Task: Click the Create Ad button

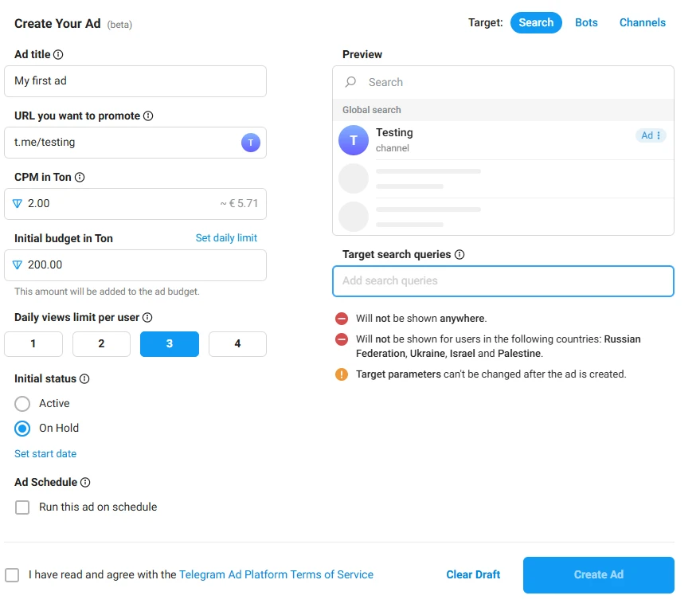Action: coord(599,575)
